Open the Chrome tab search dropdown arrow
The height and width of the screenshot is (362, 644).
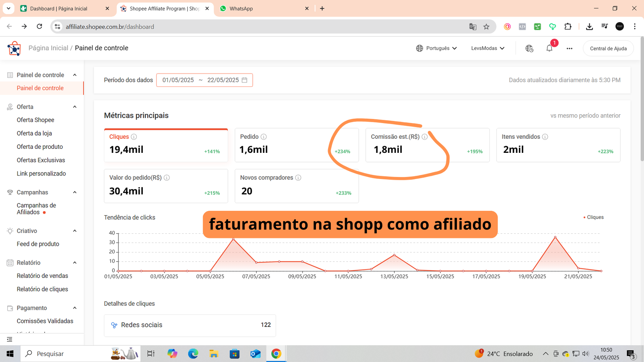(x=8, y=8)
